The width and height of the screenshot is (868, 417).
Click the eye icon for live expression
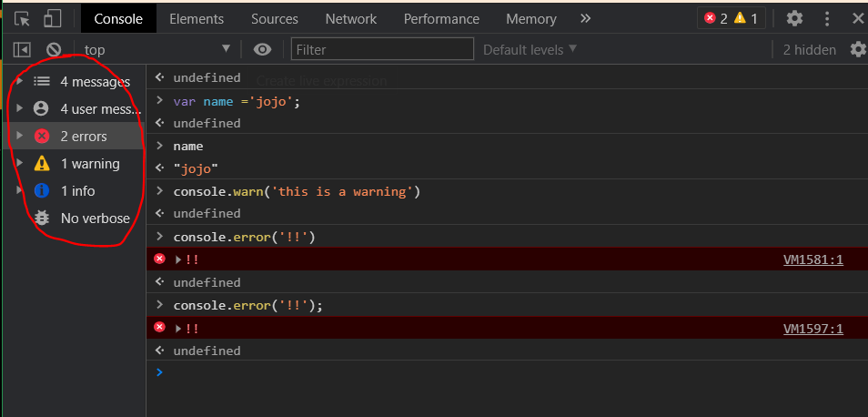pyautogui.click(x=263, y=49)
